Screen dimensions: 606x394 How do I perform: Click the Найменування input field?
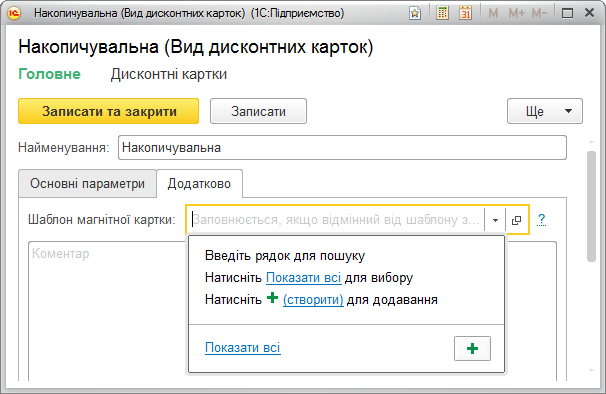342,147
